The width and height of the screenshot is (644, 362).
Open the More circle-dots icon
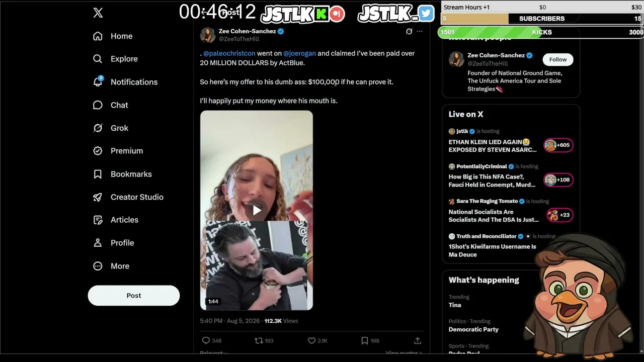(x=98, y=266)
